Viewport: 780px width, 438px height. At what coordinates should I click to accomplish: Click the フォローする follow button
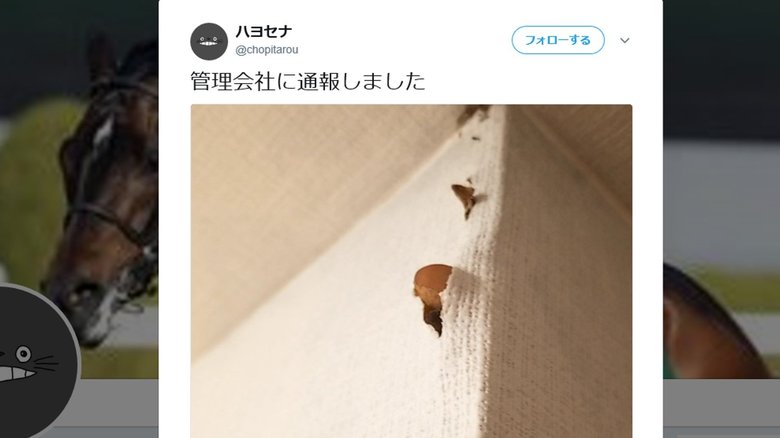point(558,40)
